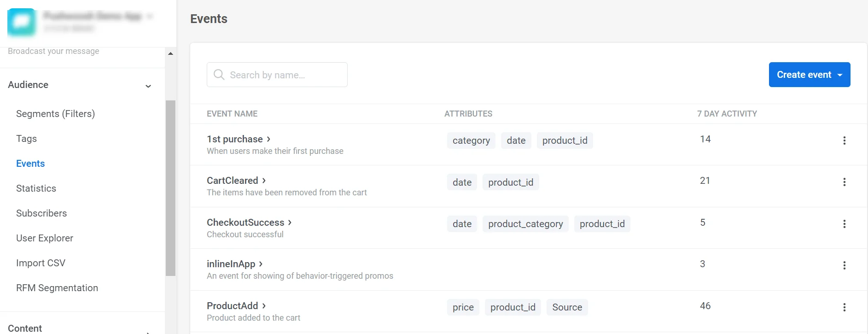The width and height of the screenshot is (868, 334).
Task: Open the three-dot menu for CartCleared
Action: tap(844, 182)
